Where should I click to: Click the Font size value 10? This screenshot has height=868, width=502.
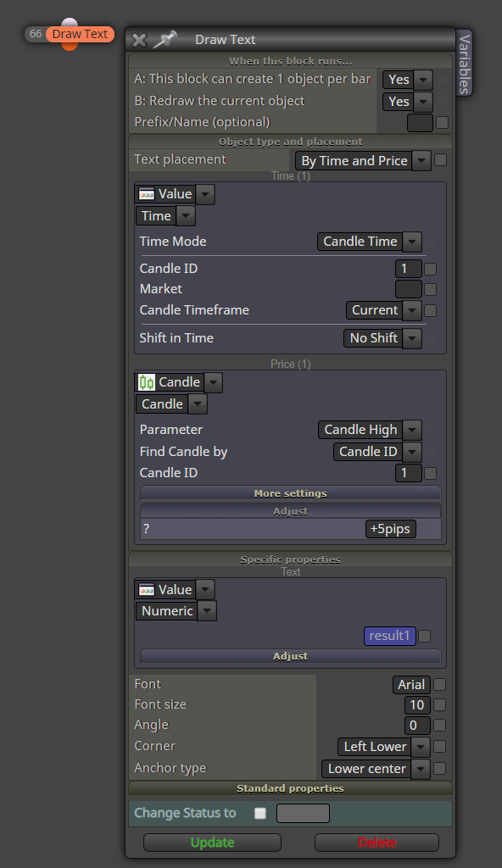click(417, 705)
